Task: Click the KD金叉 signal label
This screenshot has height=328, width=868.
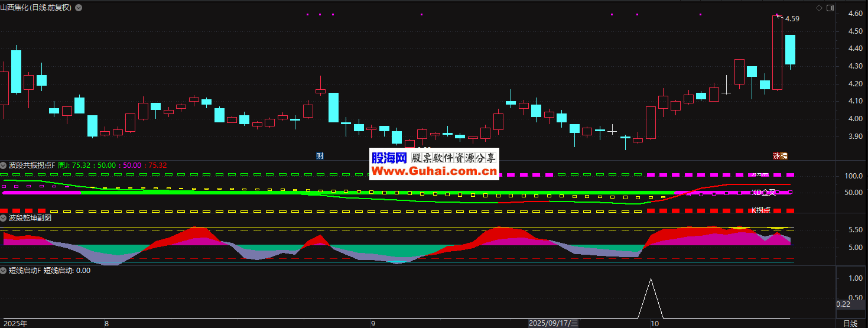Action: click(763, 192)
